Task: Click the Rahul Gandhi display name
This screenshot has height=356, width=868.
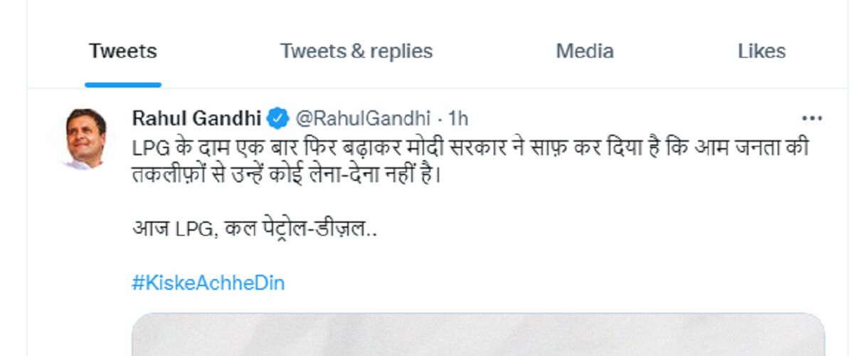Action: (x=196, y=117)
